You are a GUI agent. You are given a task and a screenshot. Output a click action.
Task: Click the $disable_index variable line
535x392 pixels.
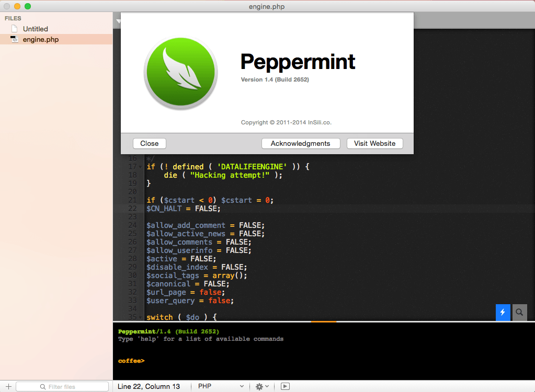tap(197, 267)
